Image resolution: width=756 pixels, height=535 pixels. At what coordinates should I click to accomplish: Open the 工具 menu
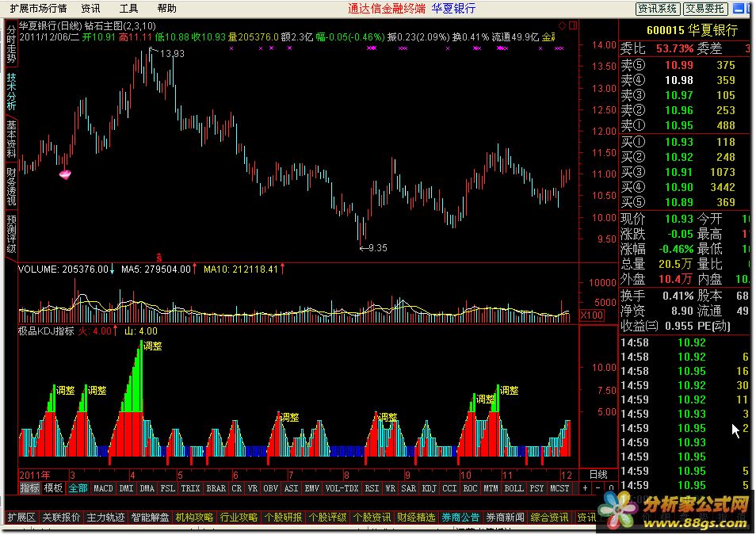[128, 8]
